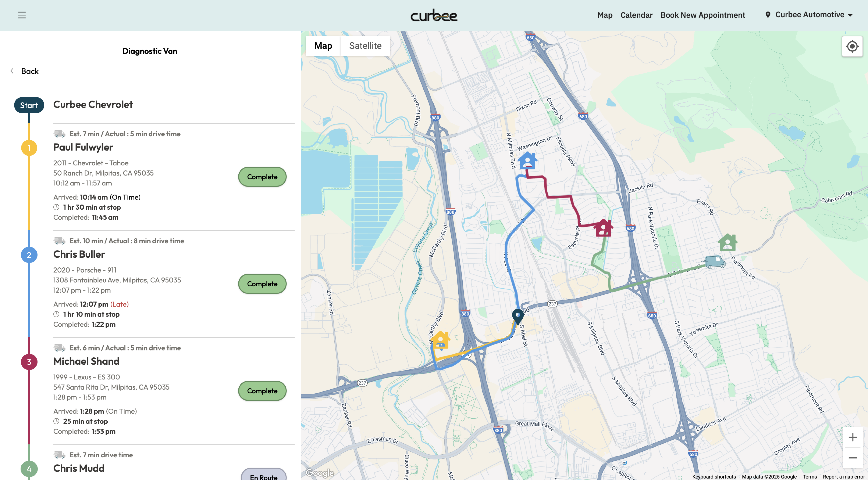Click the van icon above Chris Buller
Viewport: 868px width, 480px height.
59,241
